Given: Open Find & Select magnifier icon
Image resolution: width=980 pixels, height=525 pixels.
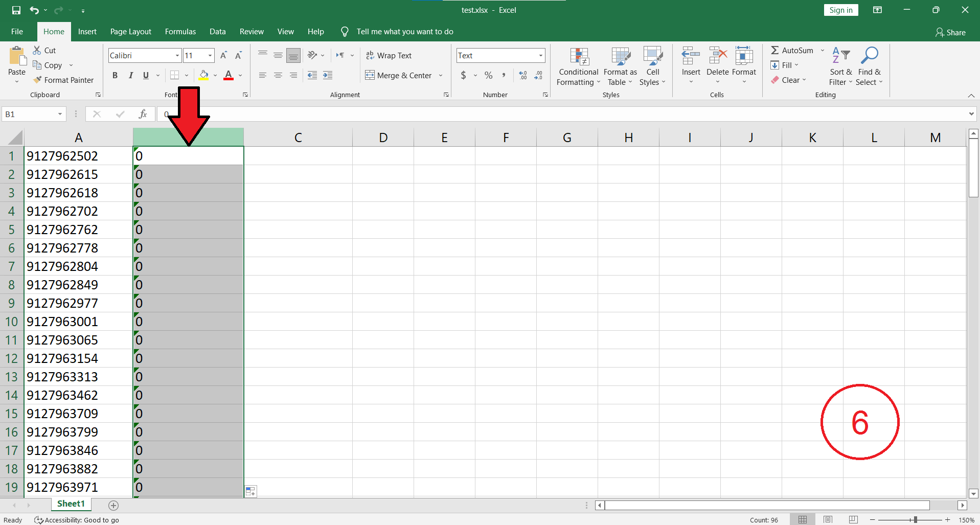Looking at the screenshot, I should 869,55.
